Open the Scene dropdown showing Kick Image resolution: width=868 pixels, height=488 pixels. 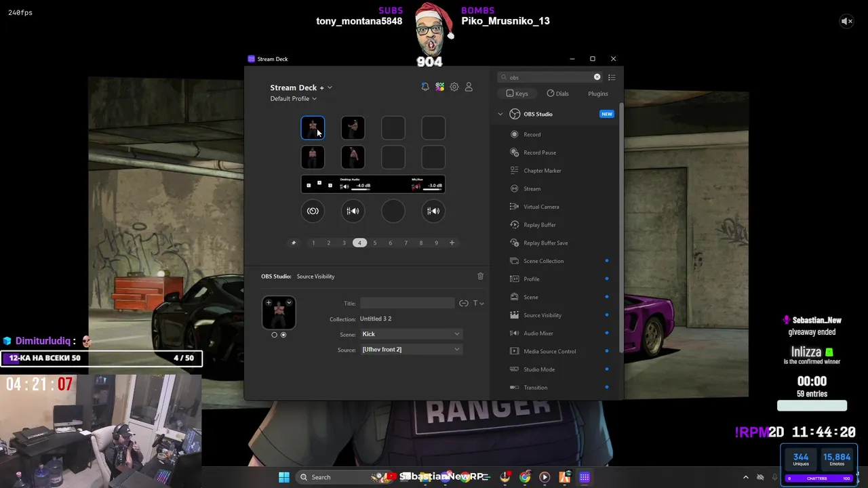(411, 334)
